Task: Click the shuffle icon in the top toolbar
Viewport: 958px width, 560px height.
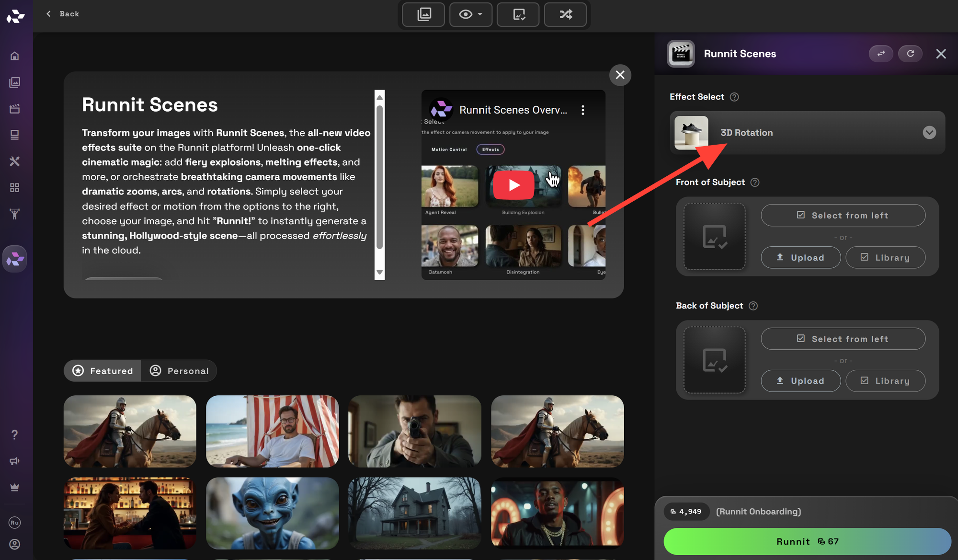Action: pyautogui.click(x=565, y=14)
